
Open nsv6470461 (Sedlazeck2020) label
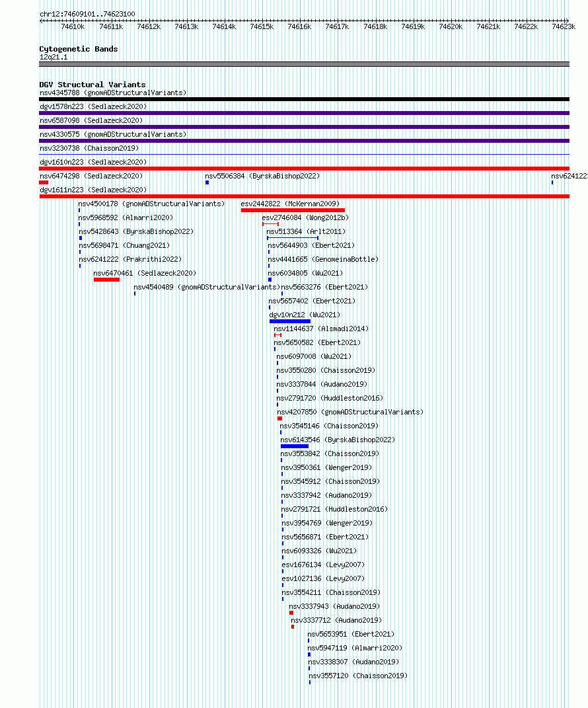point(145,273)
